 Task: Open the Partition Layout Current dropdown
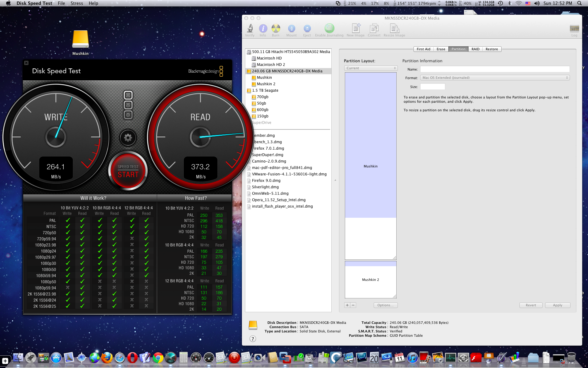click(371, 68)
